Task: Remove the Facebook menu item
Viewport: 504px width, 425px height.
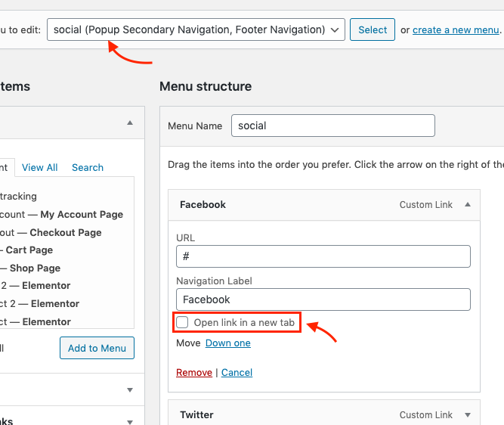Action: [194, 372]
